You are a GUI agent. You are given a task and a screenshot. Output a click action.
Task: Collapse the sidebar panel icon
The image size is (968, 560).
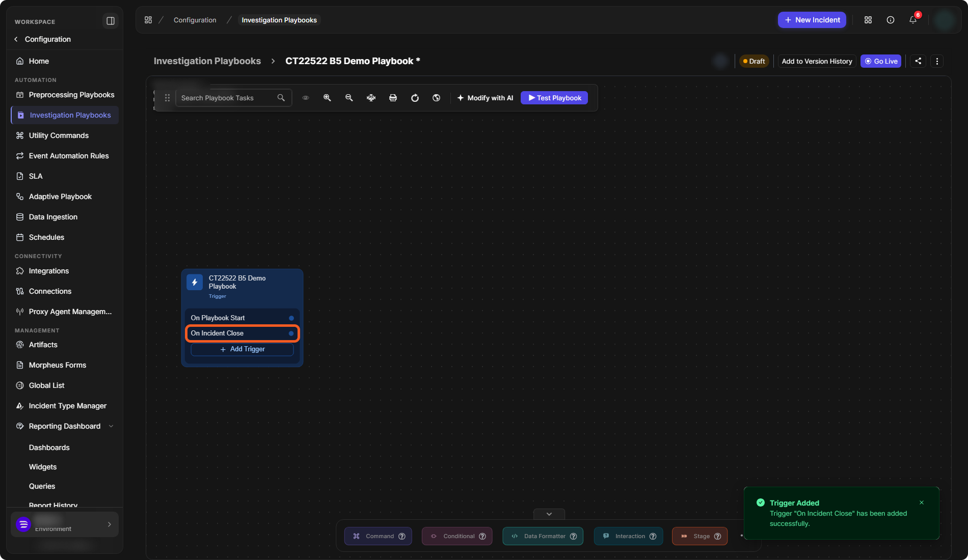(x=110, y=21)
